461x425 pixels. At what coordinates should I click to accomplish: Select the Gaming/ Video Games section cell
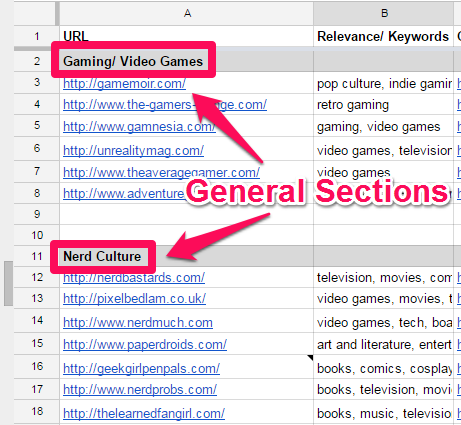pos(187,61)
